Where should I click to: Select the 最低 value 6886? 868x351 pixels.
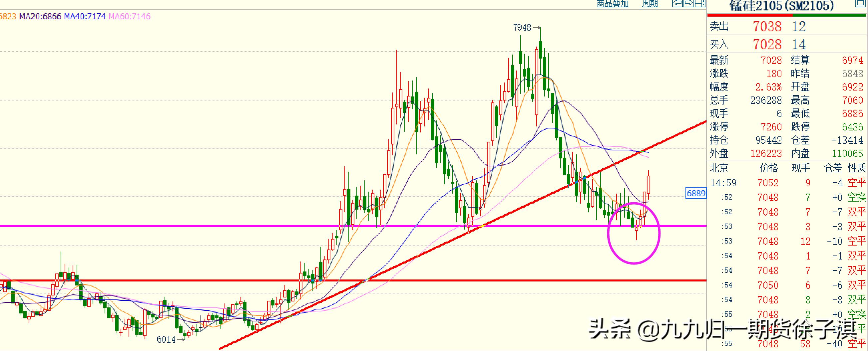tap(852, 113)
